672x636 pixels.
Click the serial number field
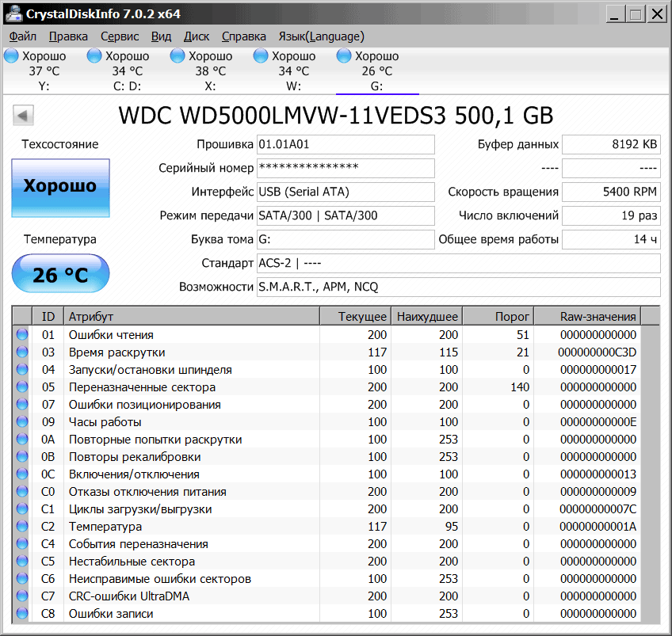346,168
